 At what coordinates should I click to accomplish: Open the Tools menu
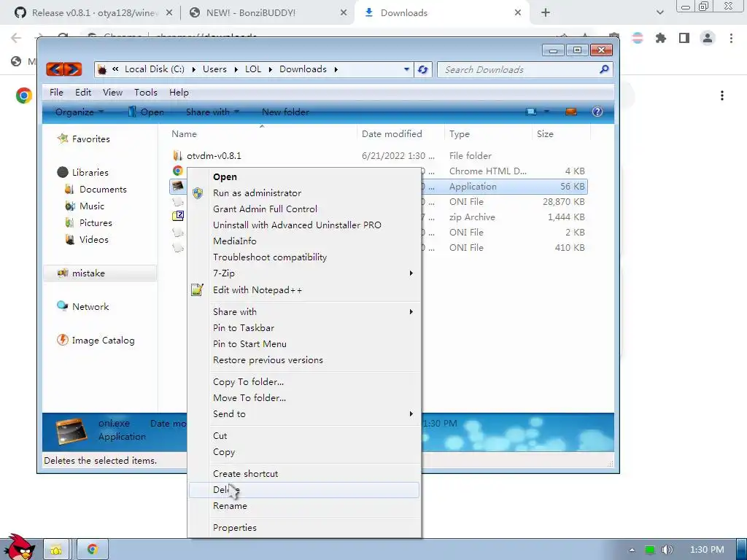point(145,93)
